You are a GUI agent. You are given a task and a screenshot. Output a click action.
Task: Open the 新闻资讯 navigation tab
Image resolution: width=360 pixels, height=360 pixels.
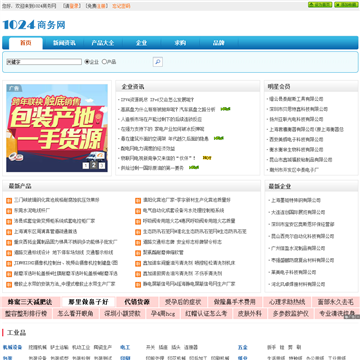[64, 43]
